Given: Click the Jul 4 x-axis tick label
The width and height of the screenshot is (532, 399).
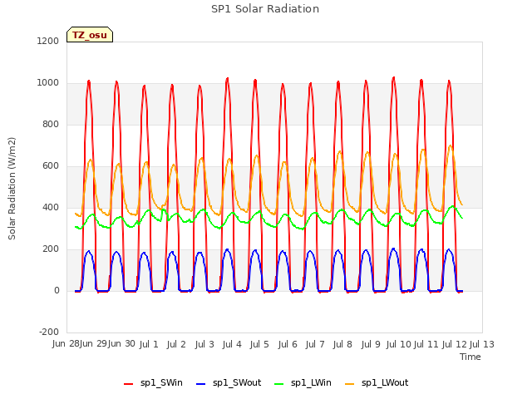Looking at the screenshot, I should [x=232, y=344].
